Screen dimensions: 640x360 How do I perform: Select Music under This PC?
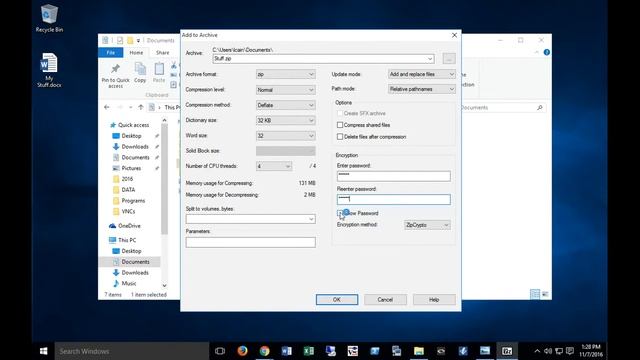click(129, 283)
